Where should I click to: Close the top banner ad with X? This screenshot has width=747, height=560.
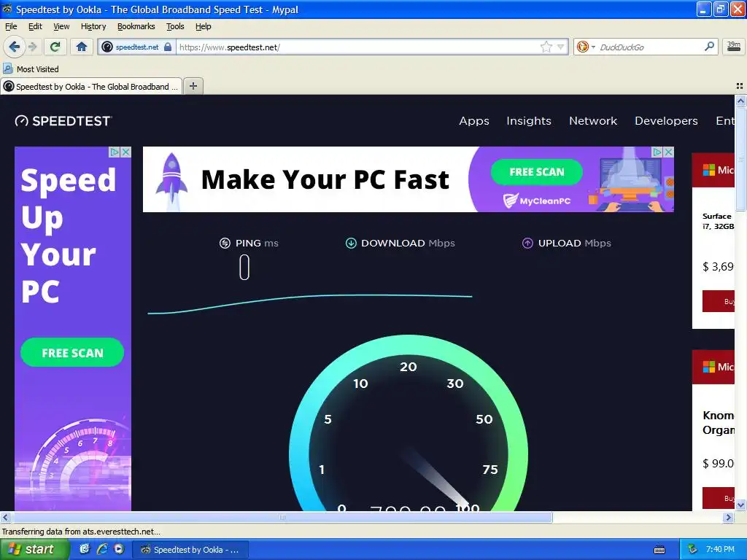(x=668, y=152)
